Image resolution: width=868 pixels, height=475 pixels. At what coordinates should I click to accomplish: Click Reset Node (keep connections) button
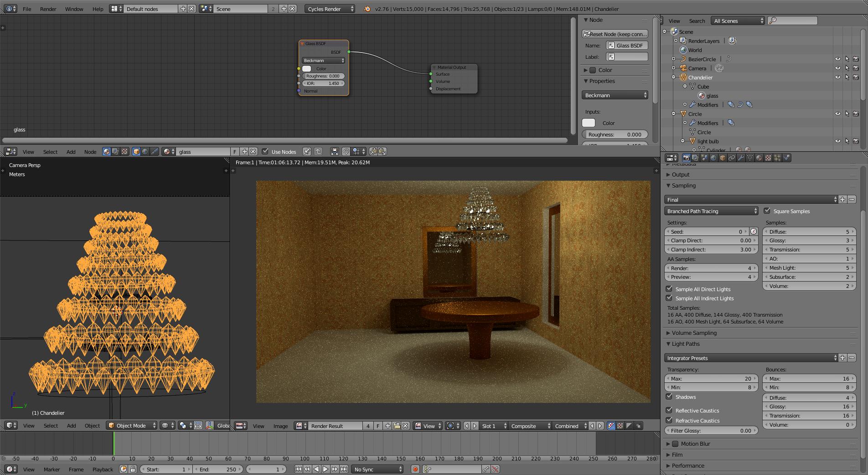[x=615, y=34]
